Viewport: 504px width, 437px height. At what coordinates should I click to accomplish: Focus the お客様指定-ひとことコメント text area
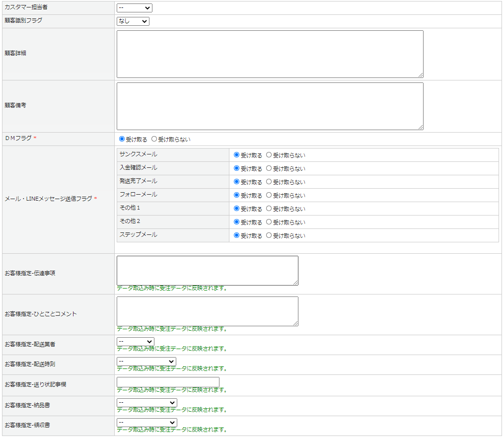(207, 311)
